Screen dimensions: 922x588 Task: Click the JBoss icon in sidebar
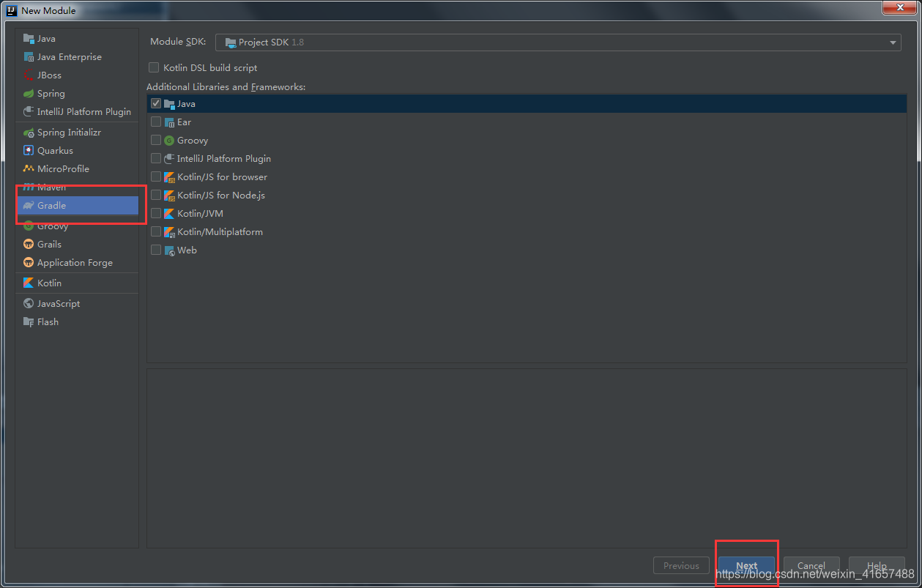click(29, 75)
